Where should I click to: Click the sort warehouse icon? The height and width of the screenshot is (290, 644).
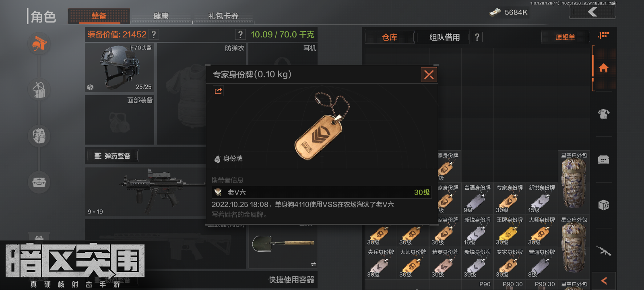point(603,35)
